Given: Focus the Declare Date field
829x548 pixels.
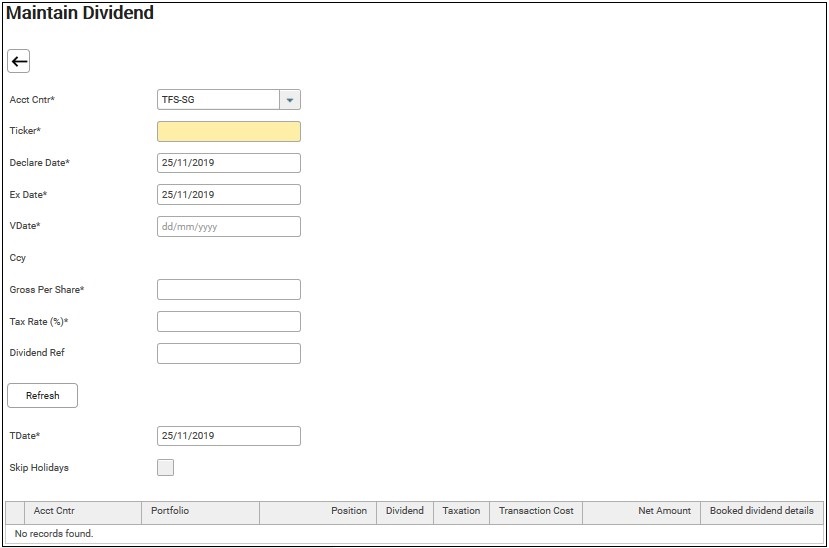Looking at the screenshot, I should coord(229,163).
